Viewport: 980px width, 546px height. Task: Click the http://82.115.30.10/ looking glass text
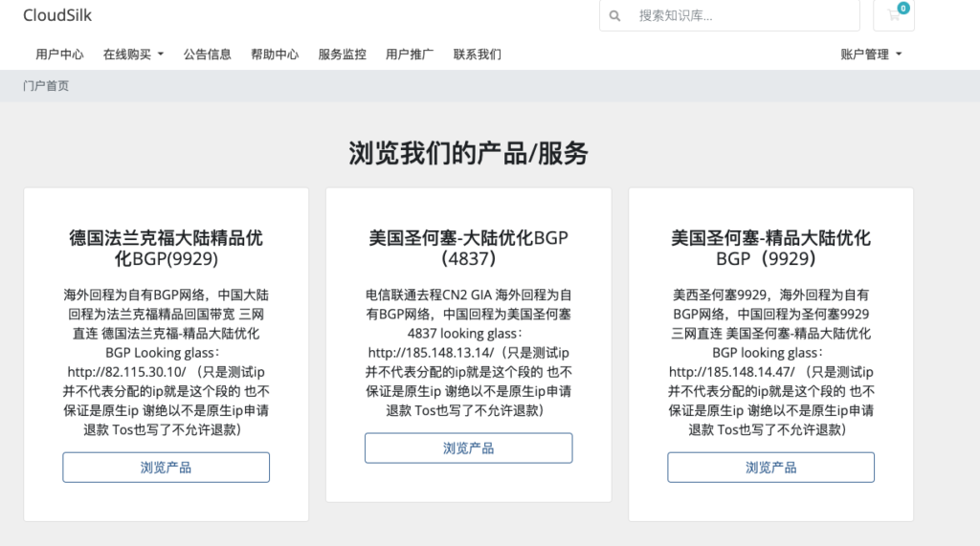(x=126, y=372)
